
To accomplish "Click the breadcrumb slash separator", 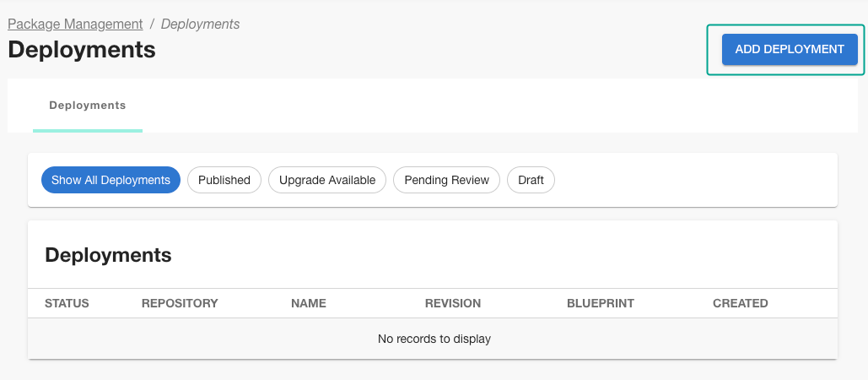I will click(152, 24).
